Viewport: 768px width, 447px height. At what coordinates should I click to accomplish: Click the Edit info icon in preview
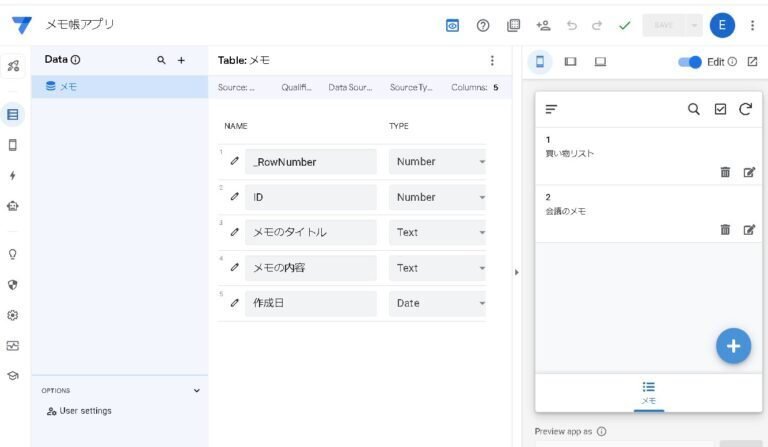[732, 62]
